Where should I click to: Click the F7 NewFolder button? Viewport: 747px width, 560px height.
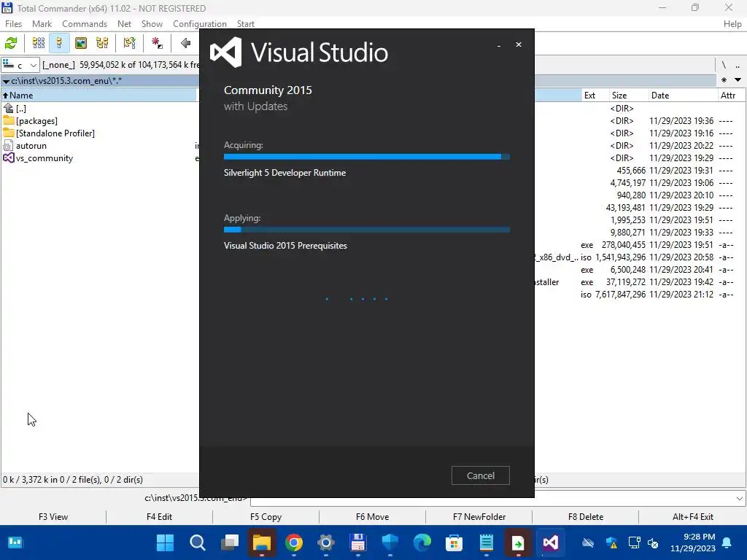click(x=479, y=517)
